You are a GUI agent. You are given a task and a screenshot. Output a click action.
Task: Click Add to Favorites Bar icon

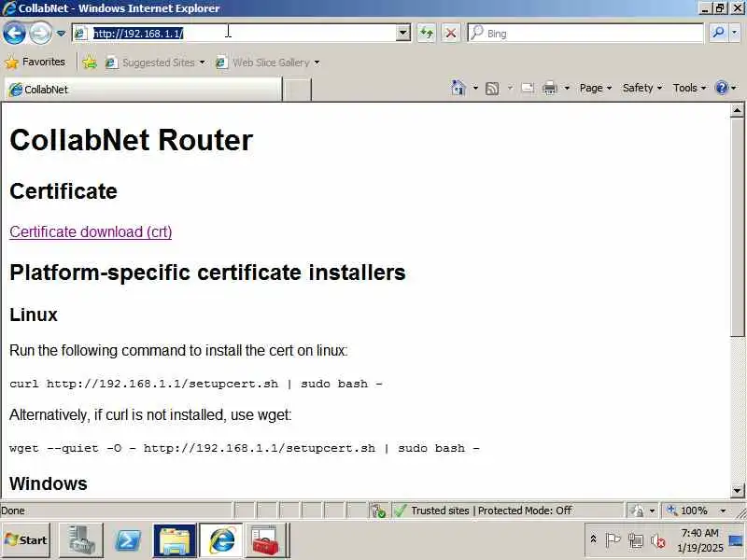click(x=90, y=63)
